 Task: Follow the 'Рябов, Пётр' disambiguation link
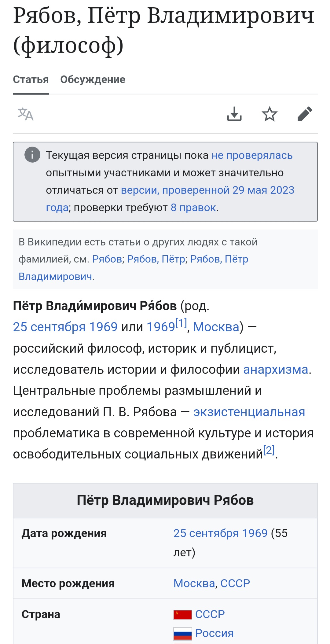156,259
